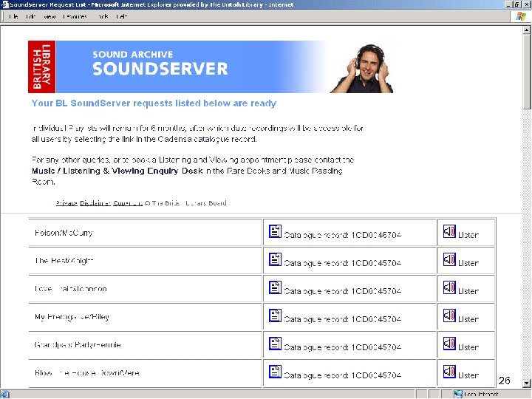Open 'Catalogue record: 1CD0045704' text for The Best/Knight

click(x=343, y=263)
